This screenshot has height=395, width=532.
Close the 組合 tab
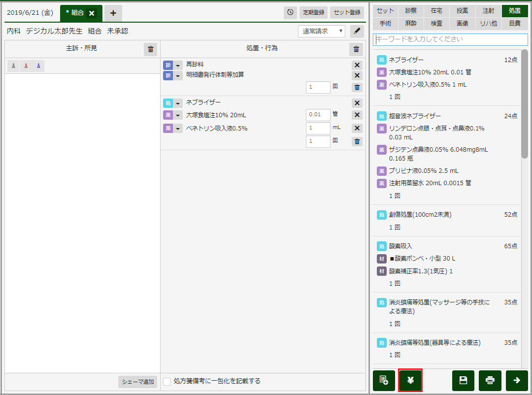pyautogui.click(x=92, y=13)
